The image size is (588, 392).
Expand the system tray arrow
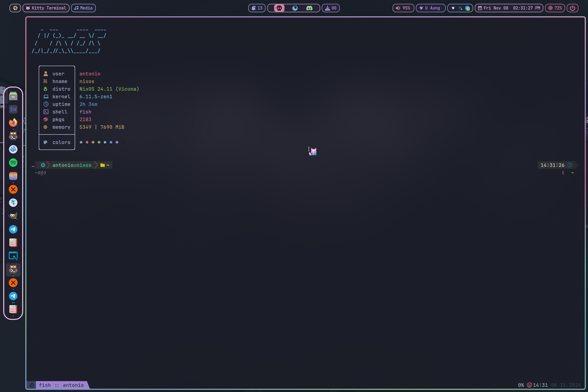coord(453,8)
